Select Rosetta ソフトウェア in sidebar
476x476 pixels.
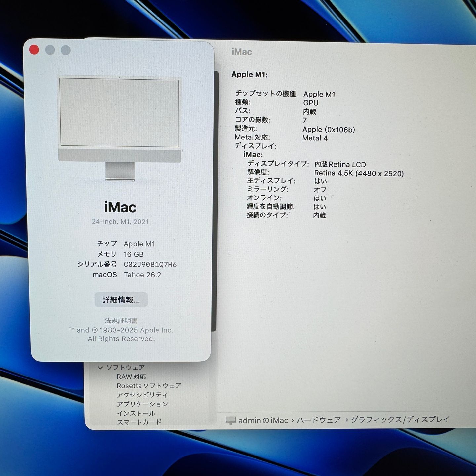[x=149, y=386]
